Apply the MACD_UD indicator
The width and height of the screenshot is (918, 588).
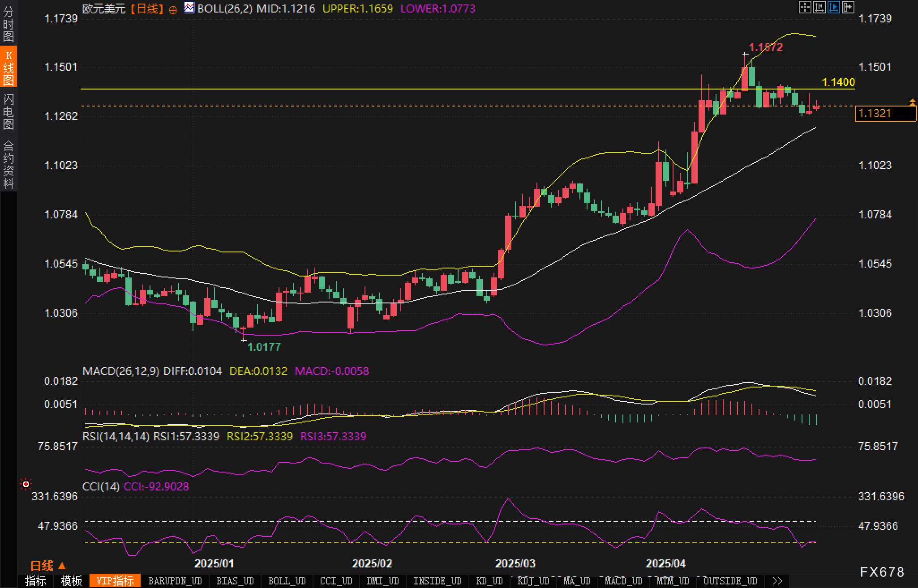(623, 581)
